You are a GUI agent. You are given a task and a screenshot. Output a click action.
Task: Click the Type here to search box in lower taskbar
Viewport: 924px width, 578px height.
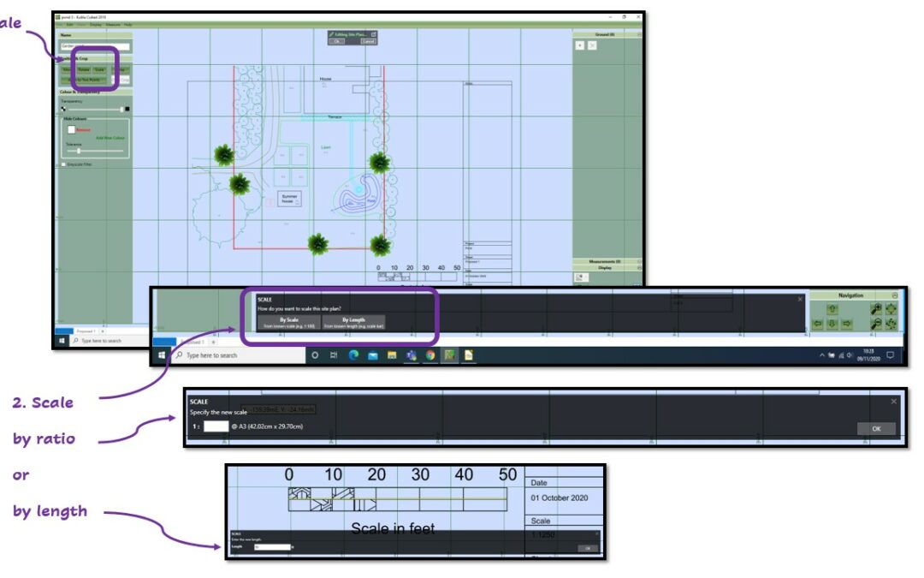coord(239,355)
